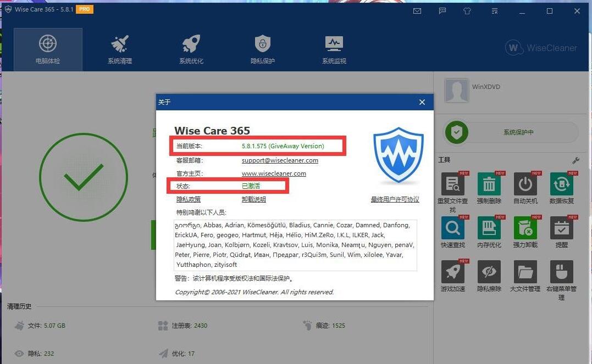This screenshot has height=364, width=592.
Task: Click the Copyright 2006-2021 WiseCleaner text
Action: click(254, 292)
